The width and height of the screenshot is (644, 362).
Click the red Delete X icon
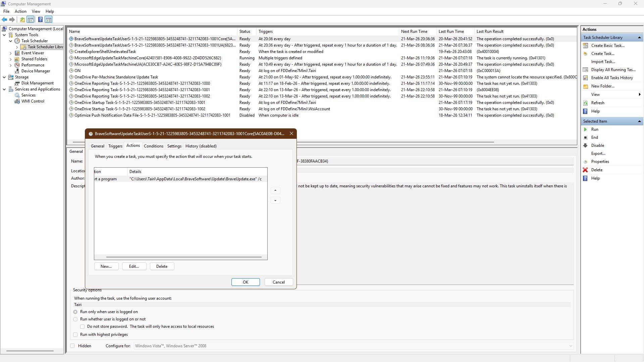tap(585, 170)
